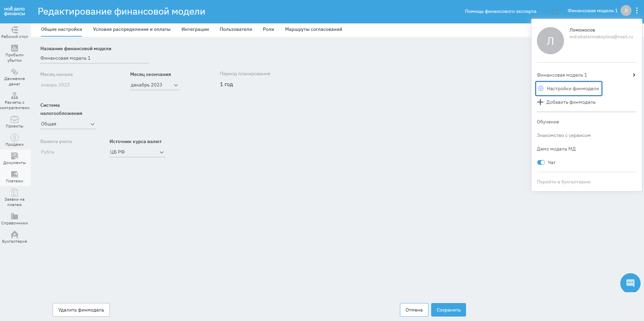Image resolution: width=644 pixels, height=321 pixels.
Task: Open the Справочники folder icon
Action: [x=15, y=216]
